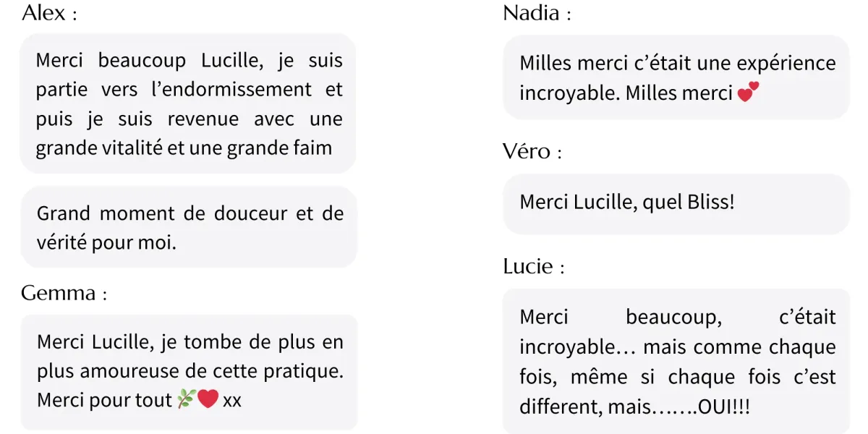Image resolution: width=868 pixels, height=434 pixels.
Task: Select the Nadia name label
Action: click(x=537, y=13)
